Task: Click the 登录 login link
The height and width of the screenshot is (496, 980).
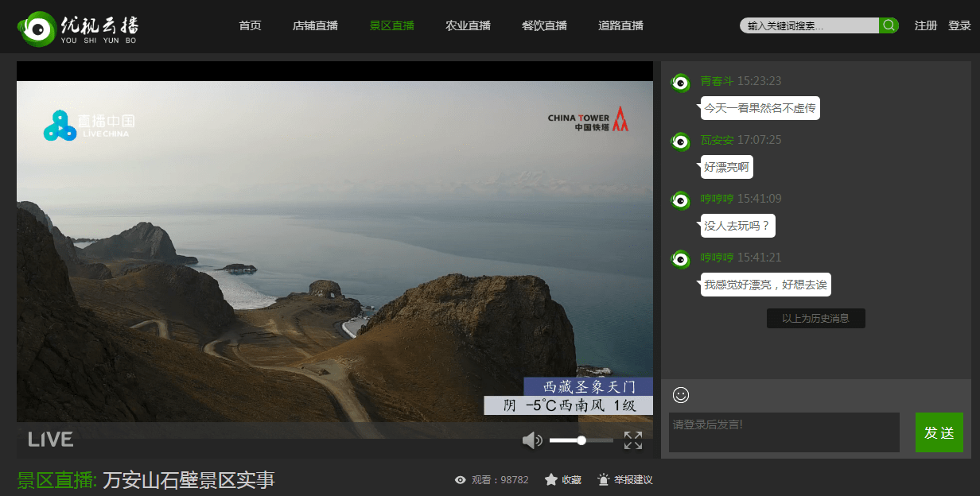Action: click(959, 25)
